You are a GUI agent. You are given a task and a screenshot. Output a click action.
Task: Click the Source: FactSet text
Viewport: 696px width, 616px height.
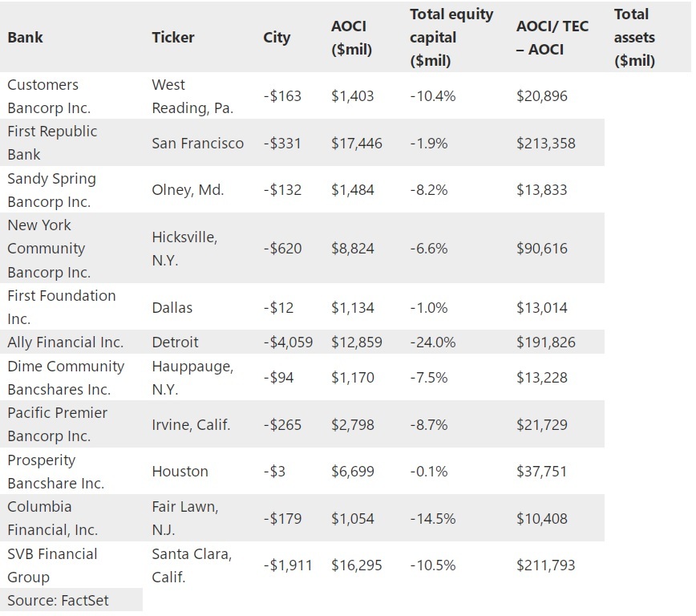[58, 600]
